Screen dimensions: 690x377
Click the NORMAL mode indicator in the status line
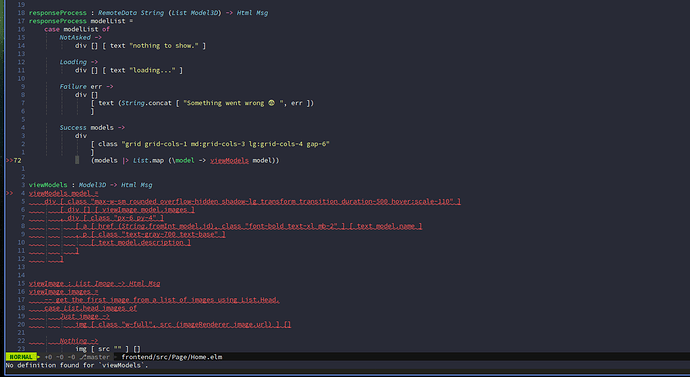pyautogui.click(x=21, y=357)
